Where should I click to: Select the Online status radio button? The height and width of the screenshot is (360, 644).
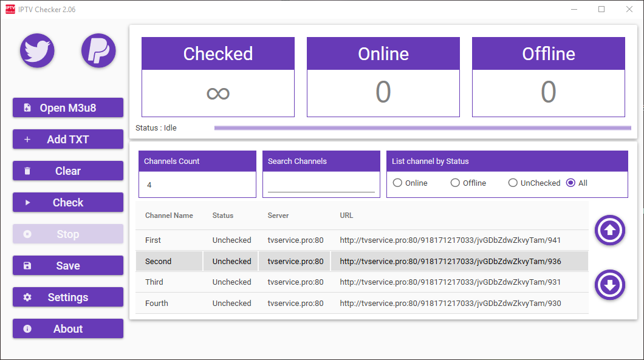click(397, 183)
